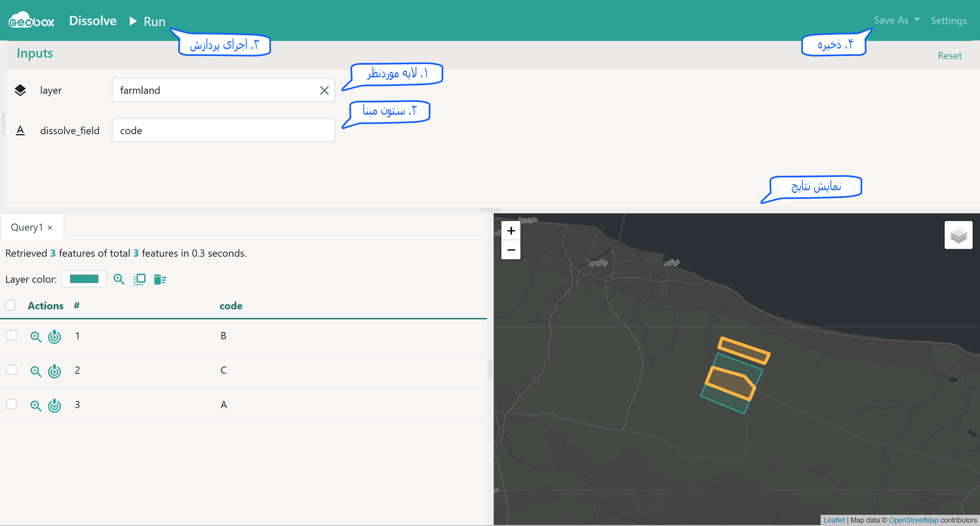This screenshot has width=980, height=526.
Task: Zoom out on the map
Action: click(x=511, y=250)
